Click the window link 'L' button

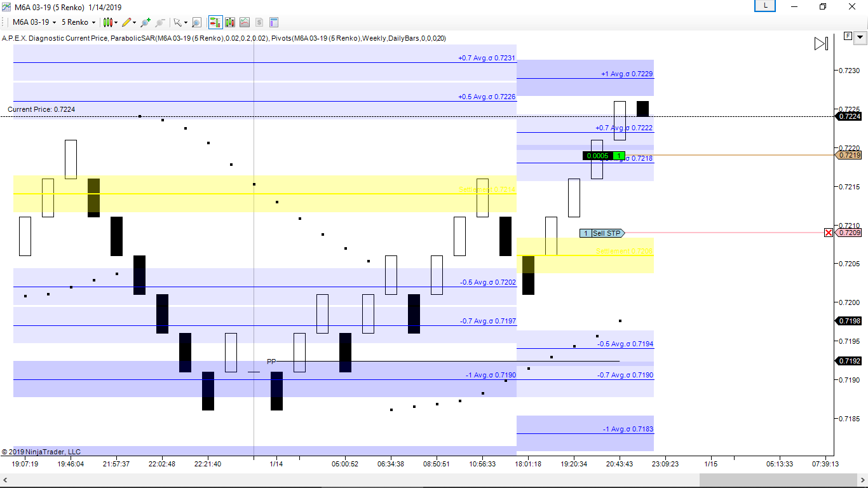pyautogui.click(x=765, y=6)
